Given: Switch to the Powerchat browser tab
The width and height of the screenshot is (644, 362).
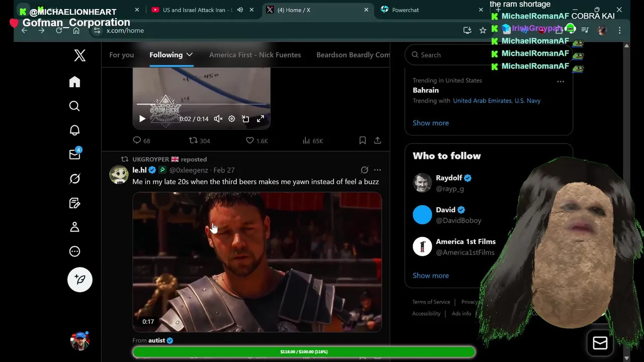Looking at the screenshot, I should point(406,10).
